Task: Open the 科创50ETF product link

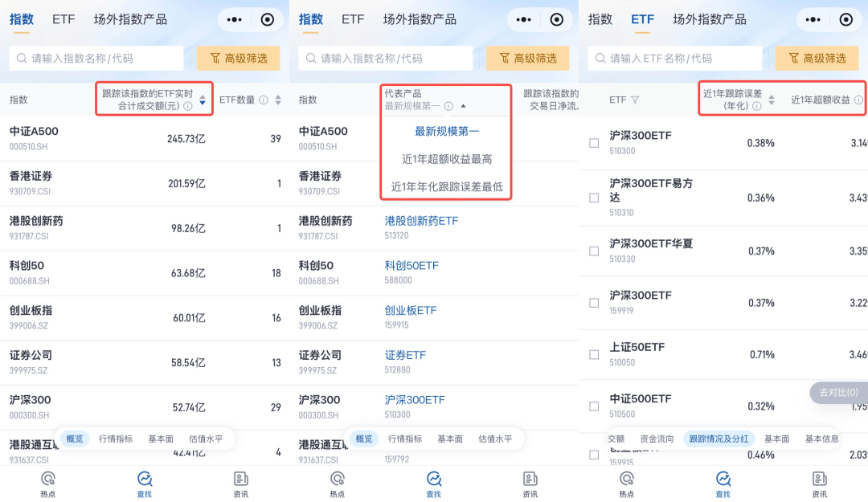Action: click(411, 265)
